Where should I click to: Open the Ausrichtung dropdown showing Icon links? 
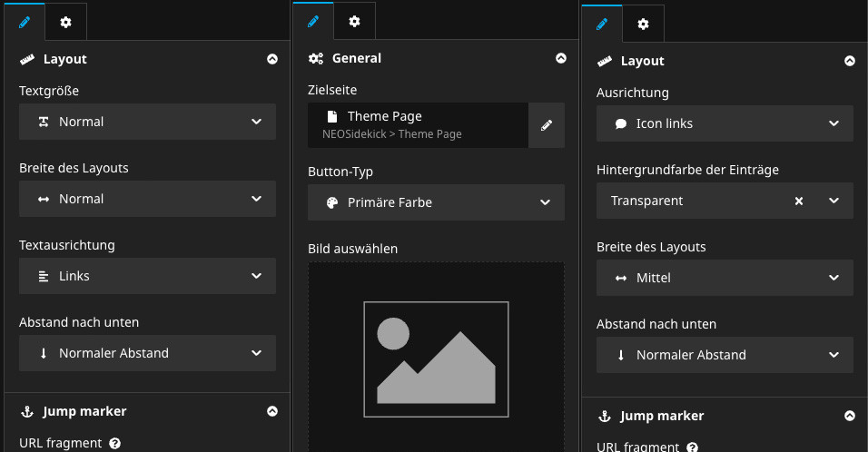pyautogui.click(x=725, y=123)
